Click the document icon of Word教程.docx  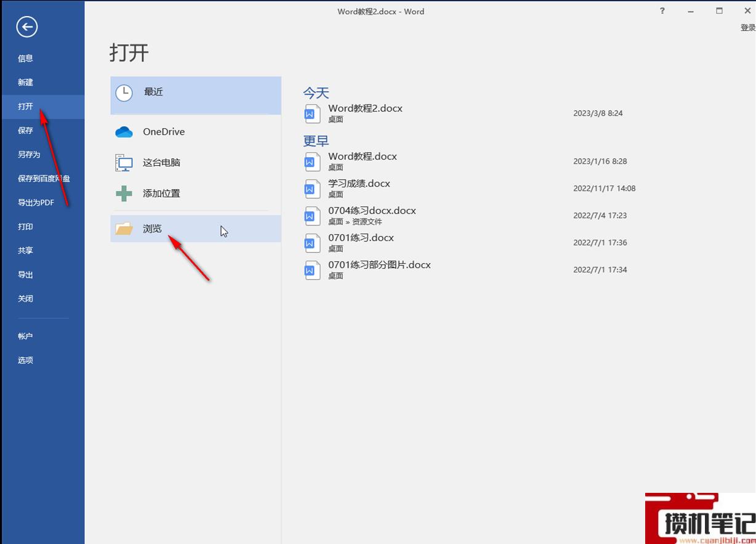click(x=313, y=161)
